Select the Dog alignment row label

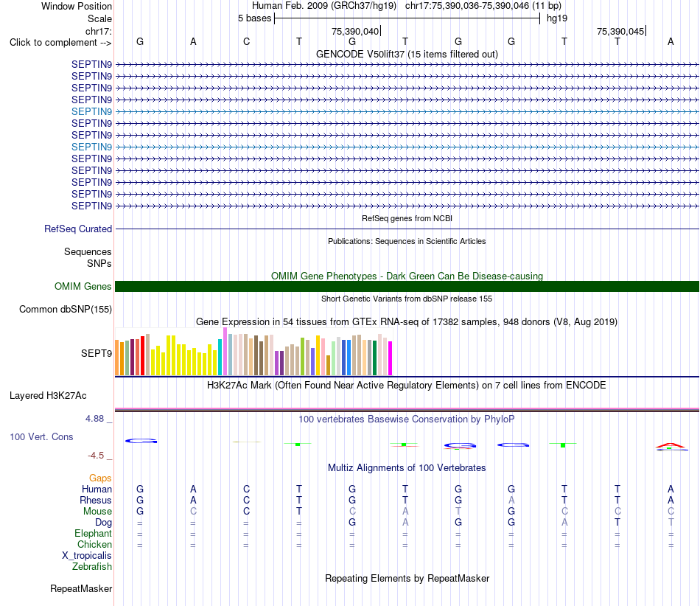103,522
